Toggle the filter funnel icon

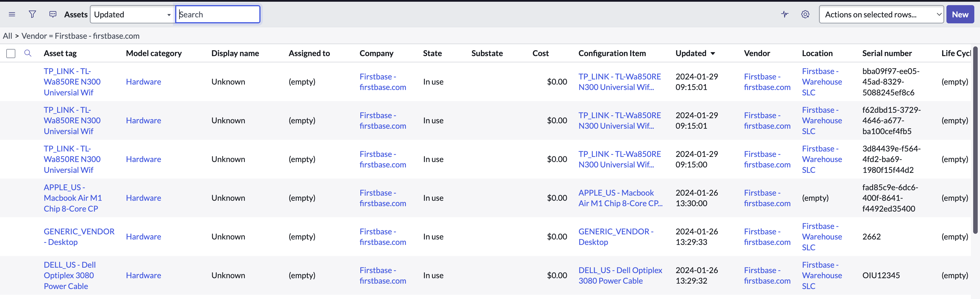(32, 15)
